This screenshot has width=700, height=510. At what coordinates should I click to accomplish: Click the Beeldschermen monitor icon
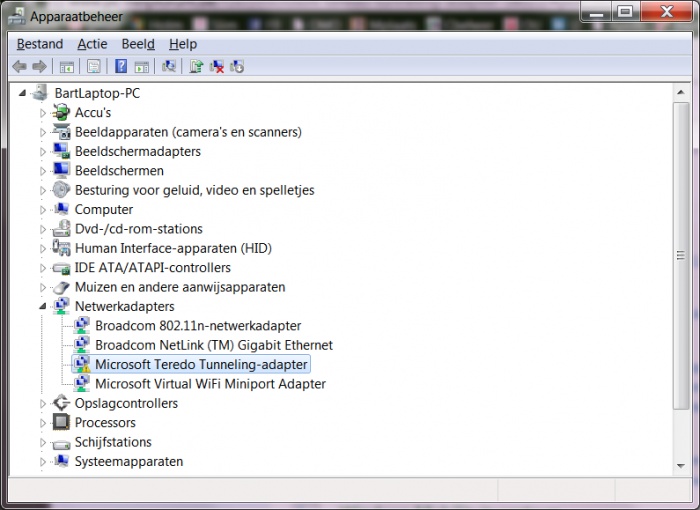coord(61,170)
